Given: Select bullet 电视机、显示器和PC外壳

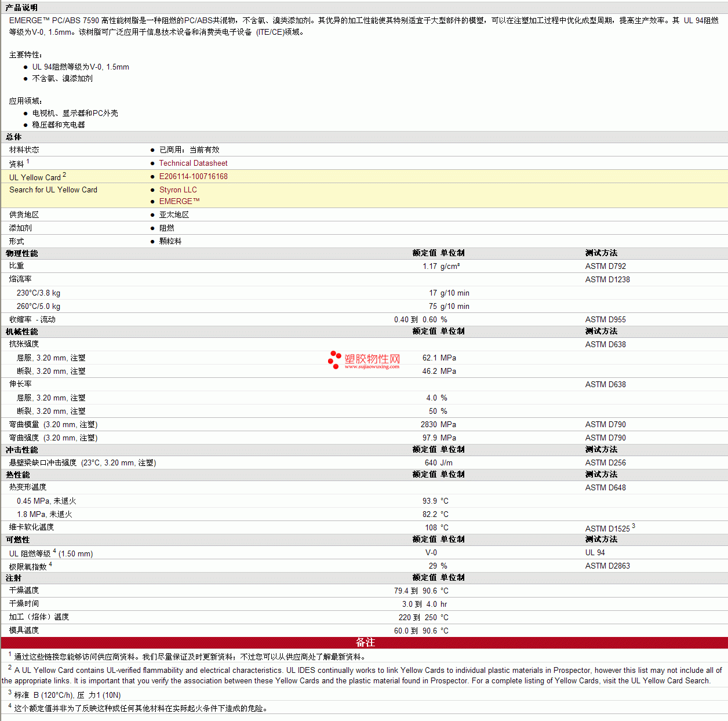Looking at the screenshot, I should click(75, 114).
